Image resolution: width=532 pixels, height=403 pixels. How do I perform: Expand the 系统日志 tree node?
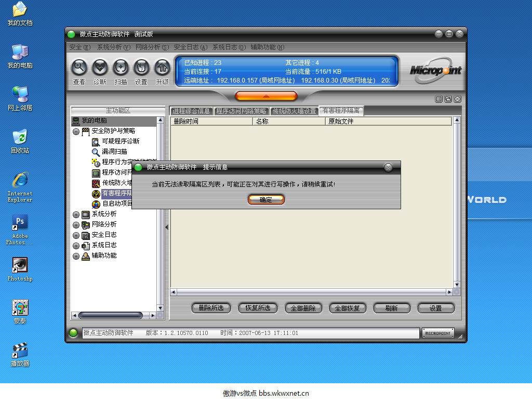pos(76,246)
